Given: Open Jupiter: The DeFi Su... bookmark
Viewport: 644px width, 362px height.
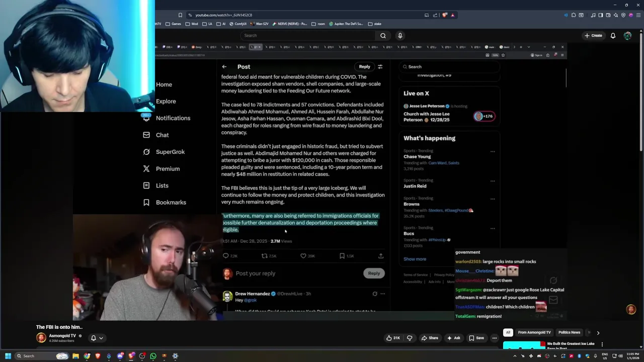Looking at the screenshot, I should pyautogui.click(x=346, y=24).
